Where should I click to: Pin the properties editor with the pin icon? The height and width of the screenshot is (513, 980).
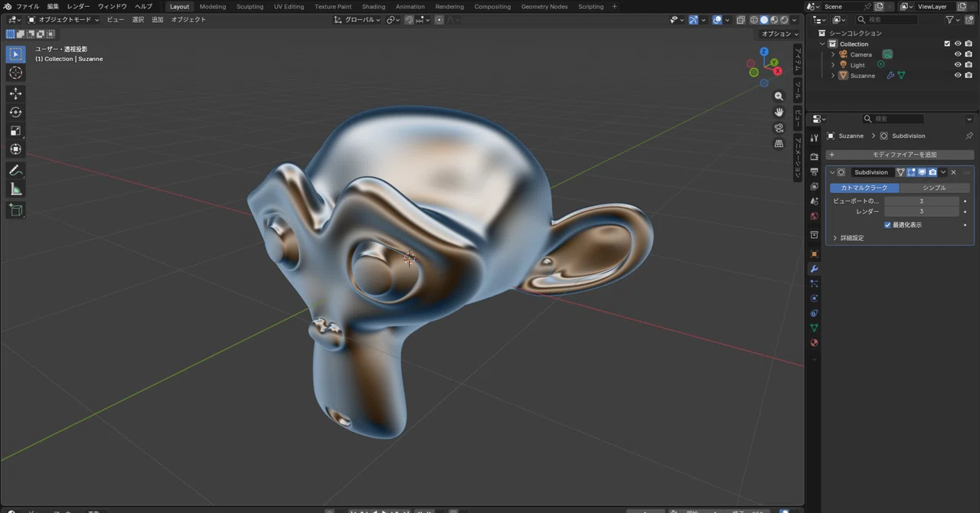pyautogui.click(x=969, y=136)
